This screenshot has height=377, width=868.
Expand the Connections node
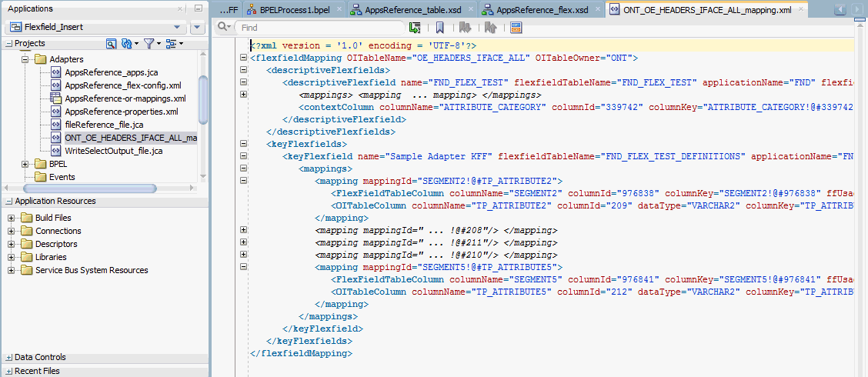tap(12, 231)
